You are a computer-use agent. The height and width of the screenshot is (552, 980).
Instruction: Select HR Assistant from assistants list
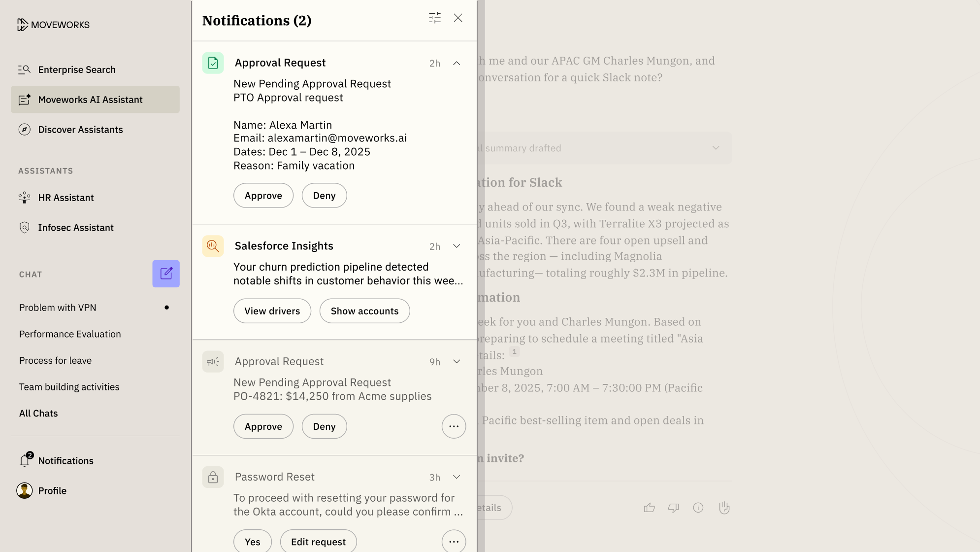click(x=65, y=198)
